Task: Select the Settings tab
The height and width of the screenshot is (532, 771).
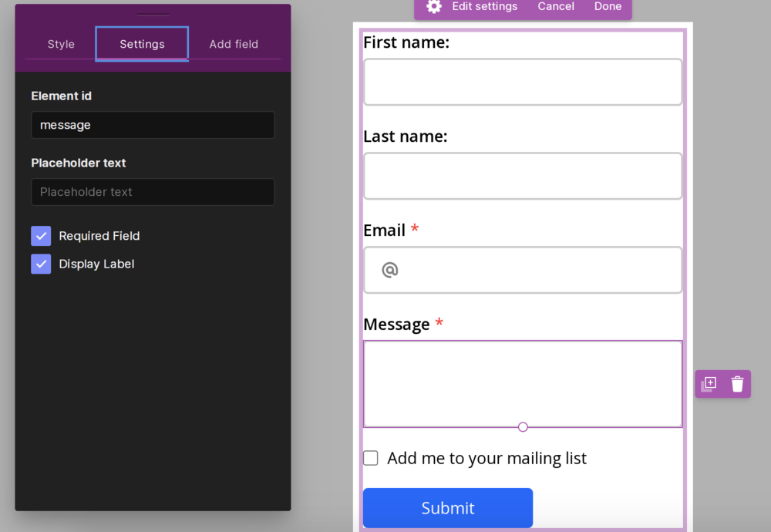Action: (142, 44)
